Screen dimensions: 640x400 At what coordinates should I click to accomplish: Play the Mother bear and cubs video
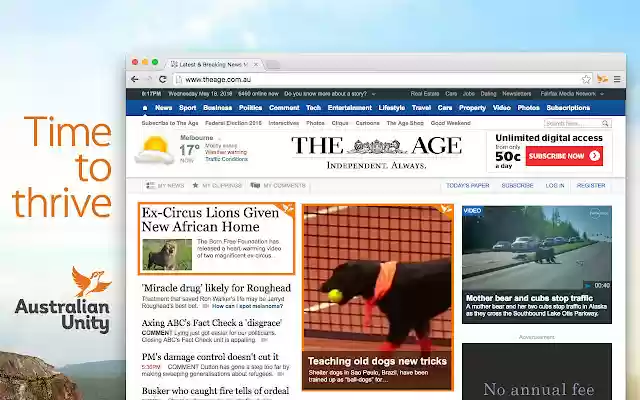click(537, 248)
